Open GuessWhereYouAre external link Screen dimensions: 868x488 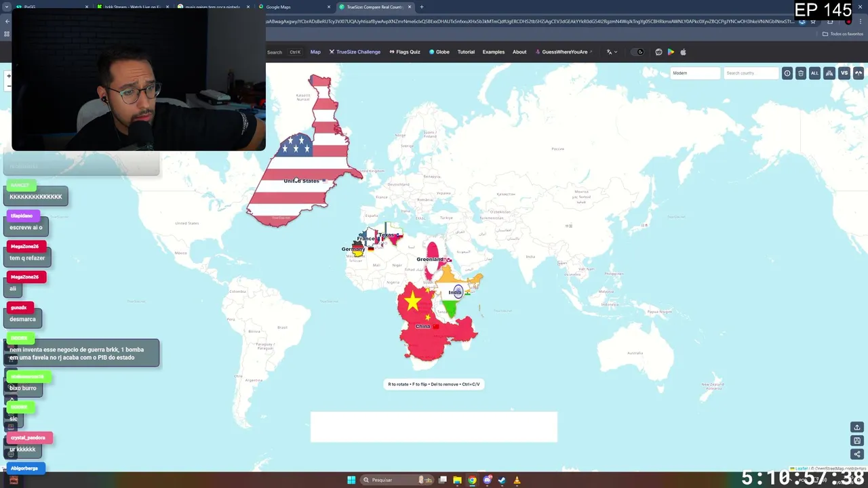[x=564, y=52]
